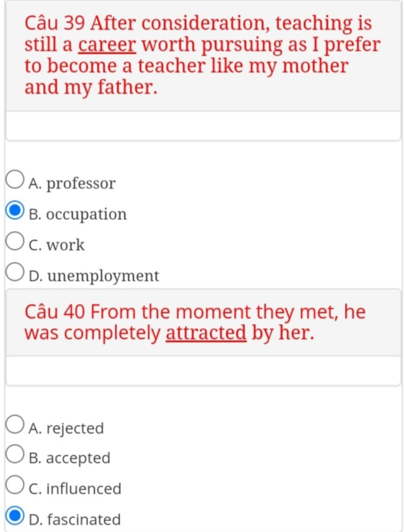The image size is (404, 532).
Task: Select radio option A. rejected
Action: (15, 424)
